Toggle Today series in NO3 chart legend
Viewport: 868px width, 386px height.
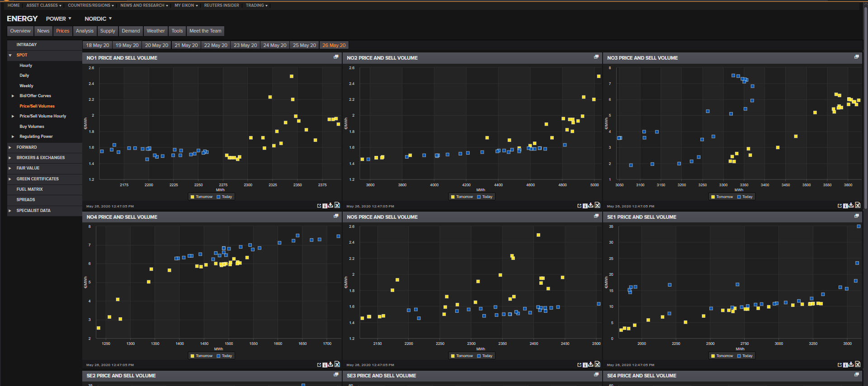pos(745,197)
